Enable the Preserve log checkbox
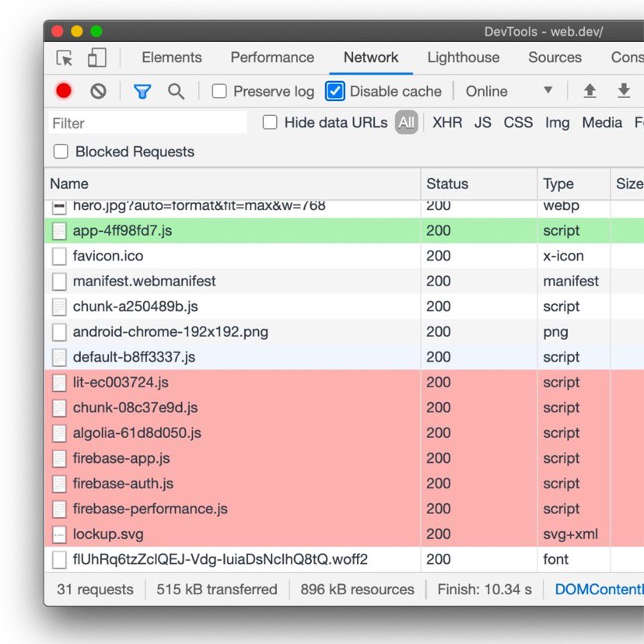Viewport: 644px width, 644px height. click(x=219, y=91)
